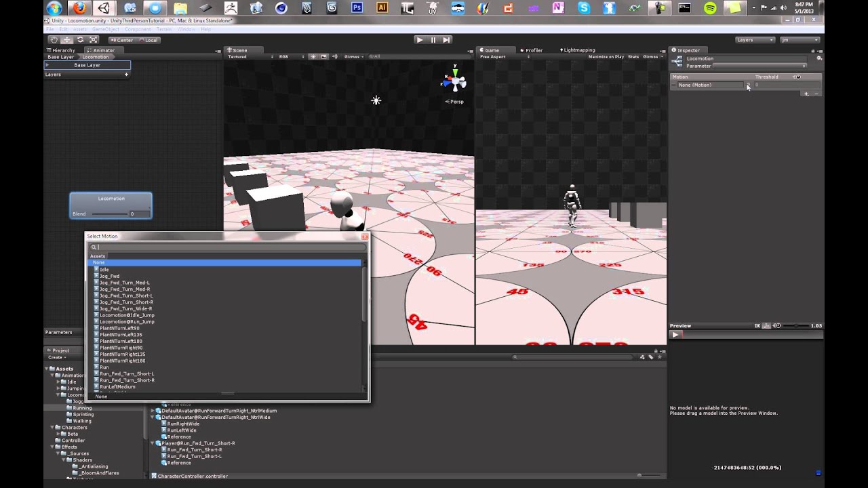Select the Rotate tool in Unity toolbar

coord(80,40)
